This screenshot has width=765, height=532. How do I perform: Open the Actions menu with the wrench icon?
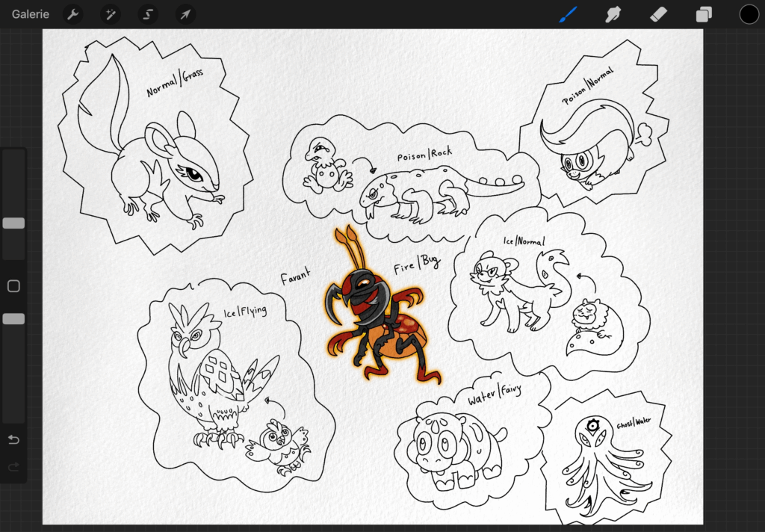(72, 13)
